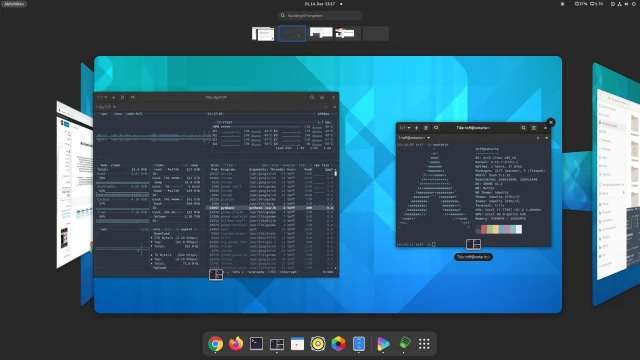Maximize terminal pane in neofetch Tilix window
Image resolution: width=640 pixels, height=360 pixels.
pos(538,138)
